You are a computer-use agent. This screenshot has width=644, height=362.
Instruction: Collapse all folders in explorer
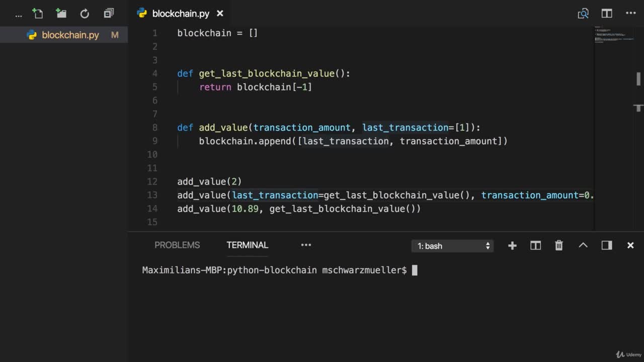tap(109, 14)
